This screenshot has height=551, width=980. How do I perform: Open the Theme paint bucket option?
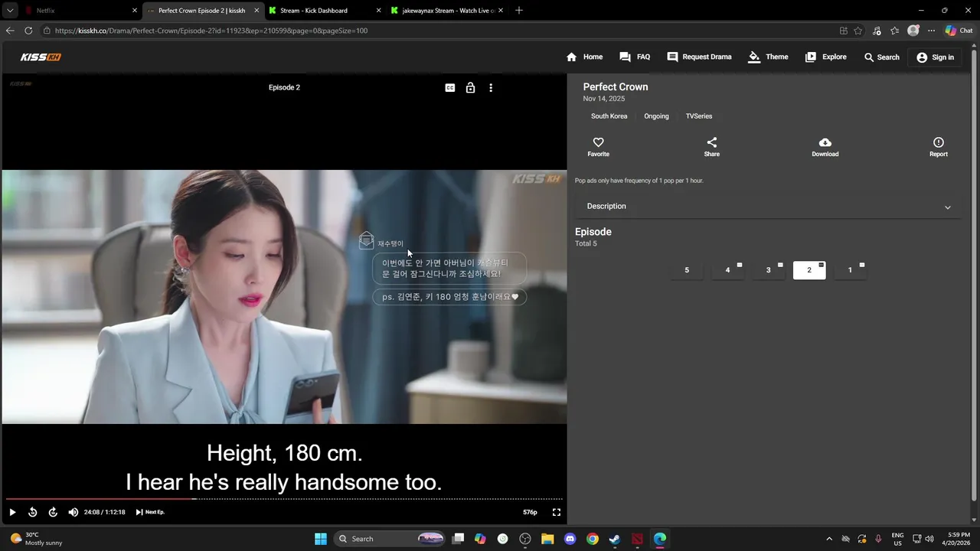click(768, 57)
